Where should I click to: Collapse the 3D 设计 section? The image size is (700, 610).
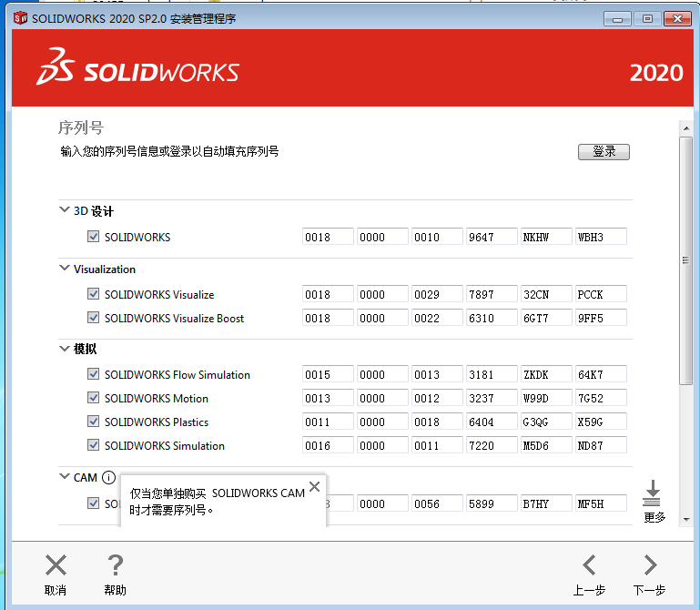coord(65,210)
